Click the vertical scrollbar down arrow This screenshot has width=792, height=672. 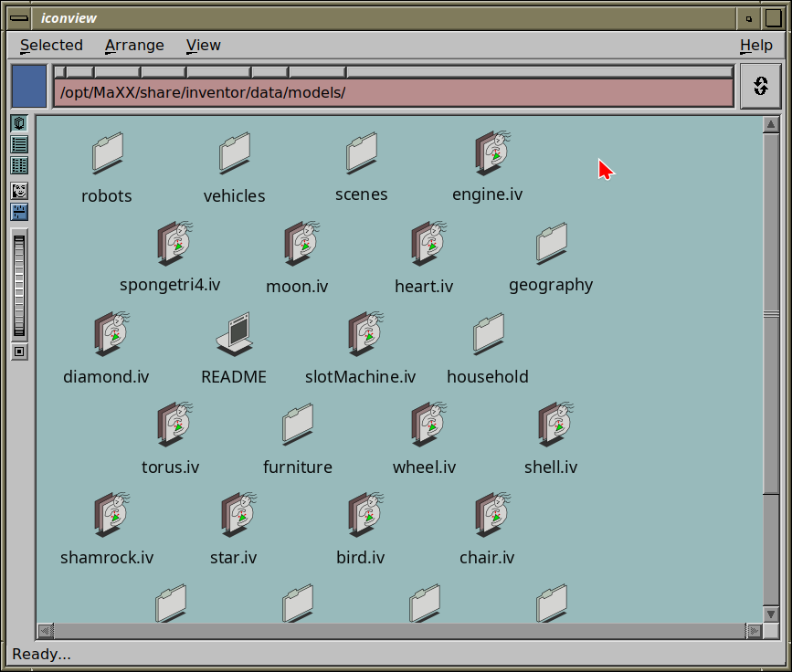click(771, 614)
